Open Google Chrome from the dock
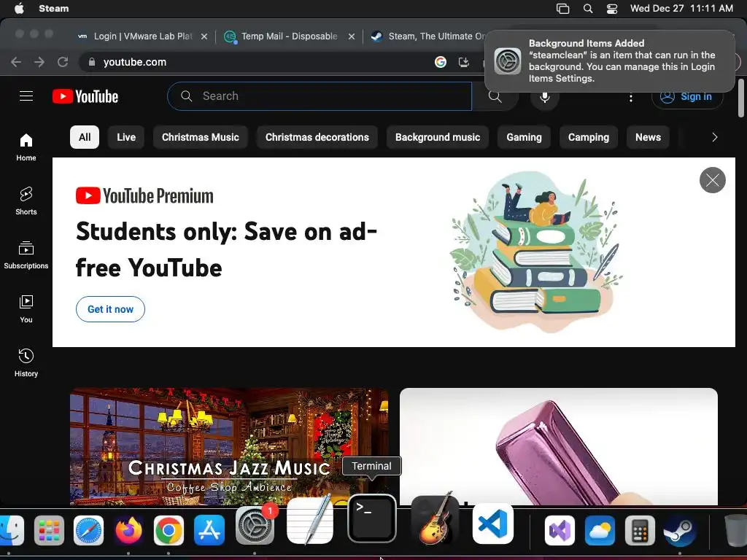 (169, 530)
